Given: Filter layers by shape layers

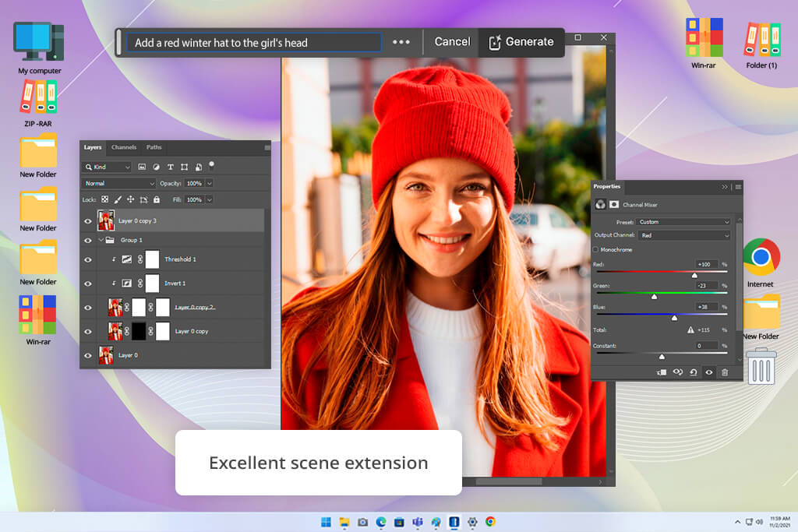Looking at the screenshot, I should pos(184,167).
